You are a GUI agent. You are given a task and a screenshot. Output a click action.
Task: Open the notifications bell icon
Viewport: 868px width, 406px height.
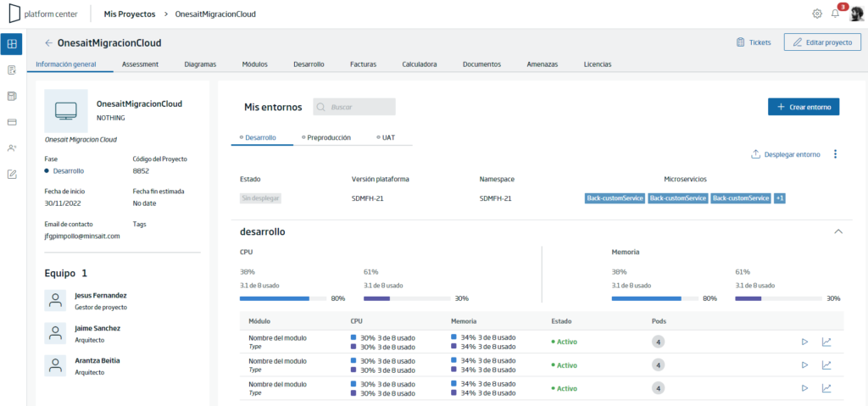[x=835, y=14]
